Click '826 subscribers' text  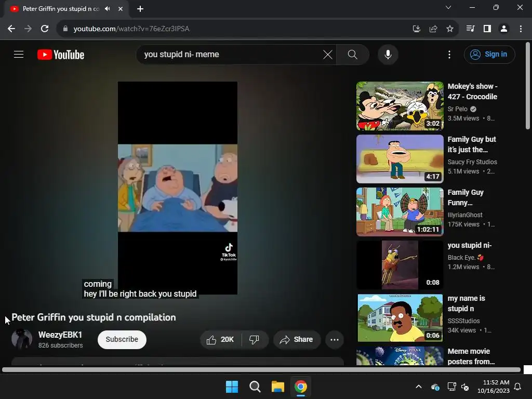60,345
